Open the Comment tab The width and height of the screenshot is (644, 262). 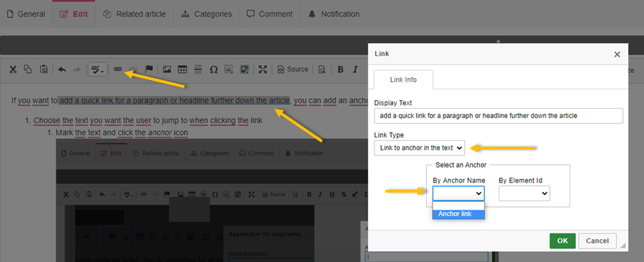click(269, 14)
